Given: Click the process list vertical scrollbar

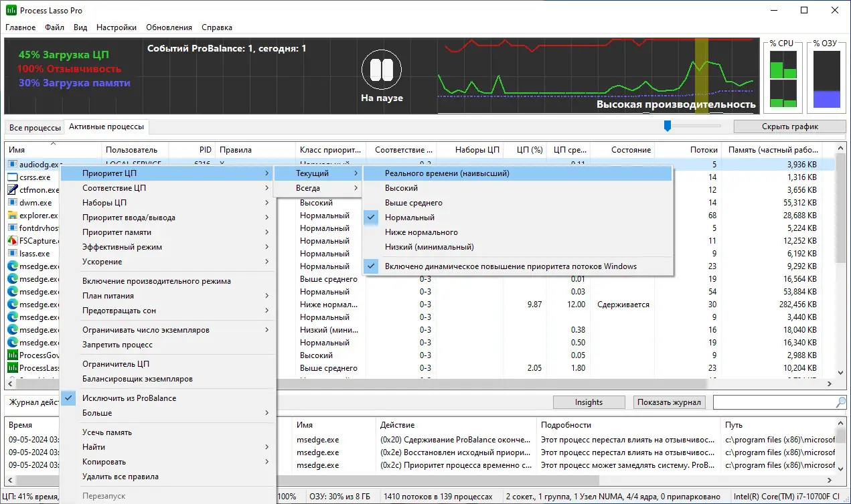Looking at the screenshot, I should click(840, 259).
